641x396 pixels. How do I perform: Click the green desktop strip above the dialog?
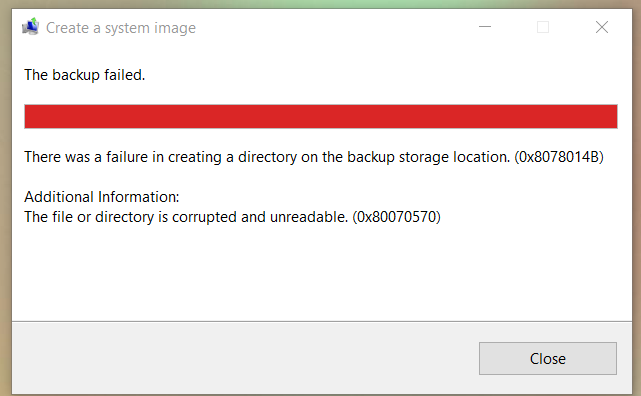(320, 4)
